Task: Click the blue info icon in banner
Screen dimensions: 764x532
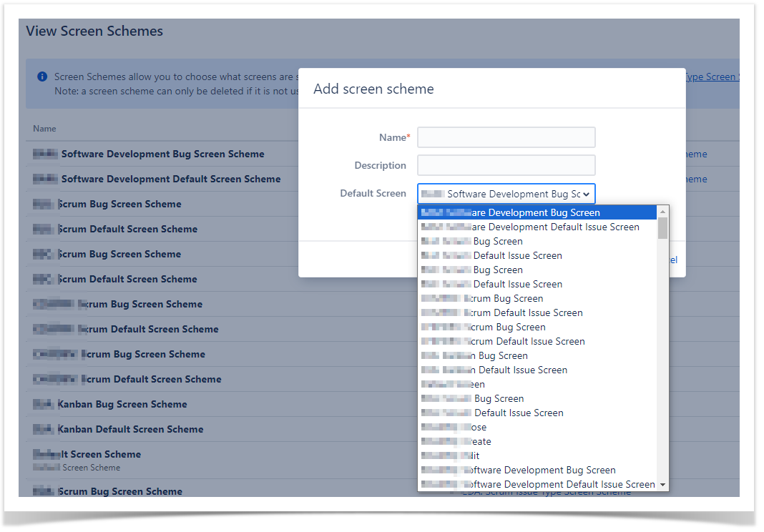Action: [x=42, y=77]
